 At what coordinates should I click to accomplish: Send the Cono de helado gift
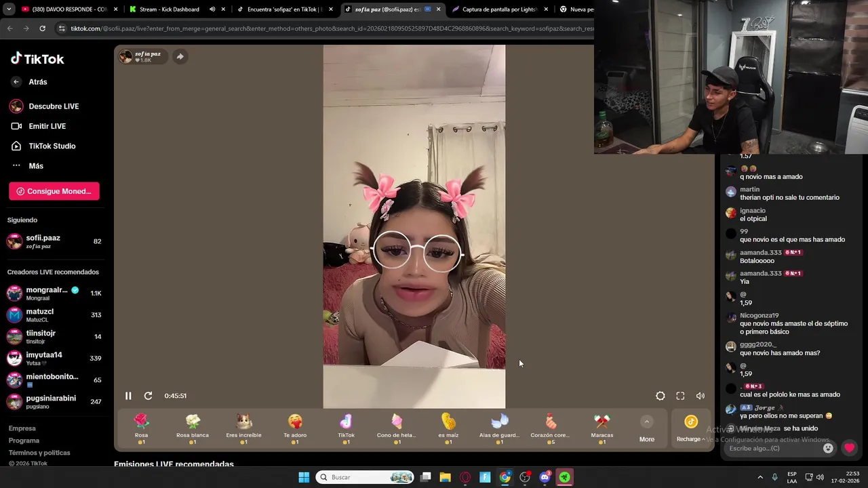pyautogui.click(x=397, y=428)
